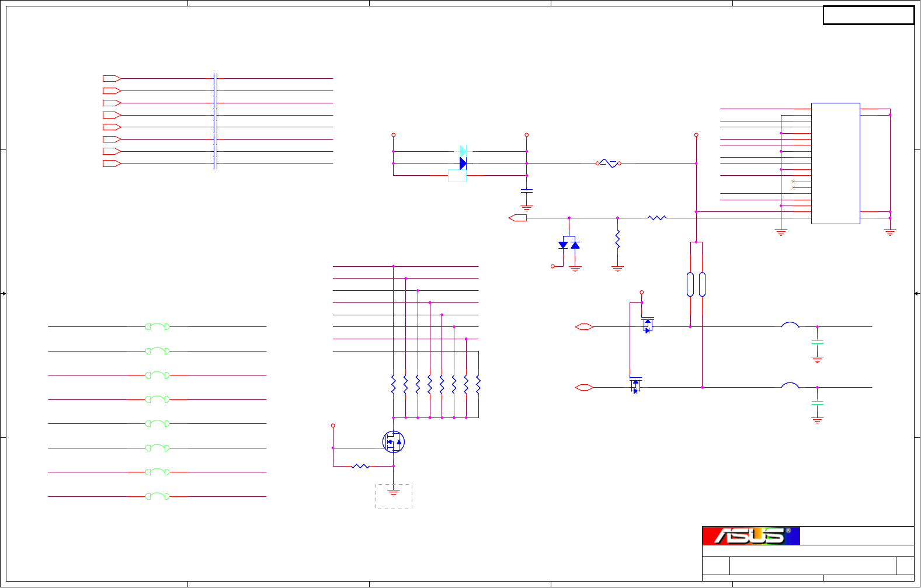Screen dimensions: 921x588
Task: Click the dual diode pair symbol
Action: tap(569, 245)
